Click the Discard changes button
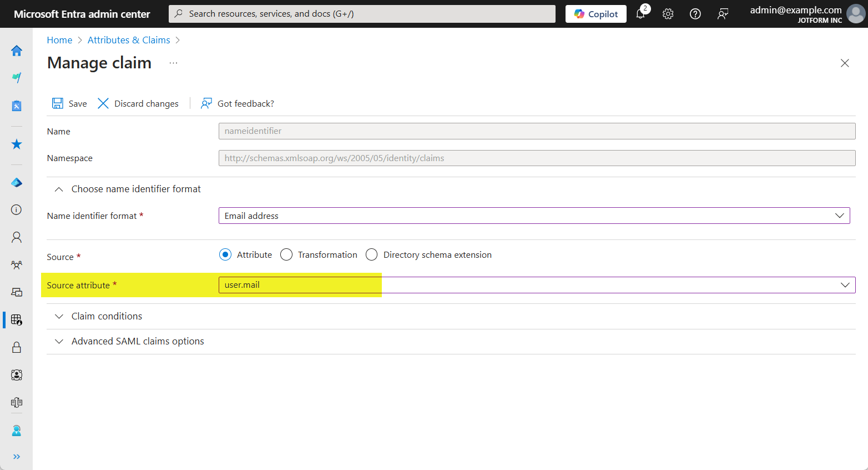 coord(138,103)
